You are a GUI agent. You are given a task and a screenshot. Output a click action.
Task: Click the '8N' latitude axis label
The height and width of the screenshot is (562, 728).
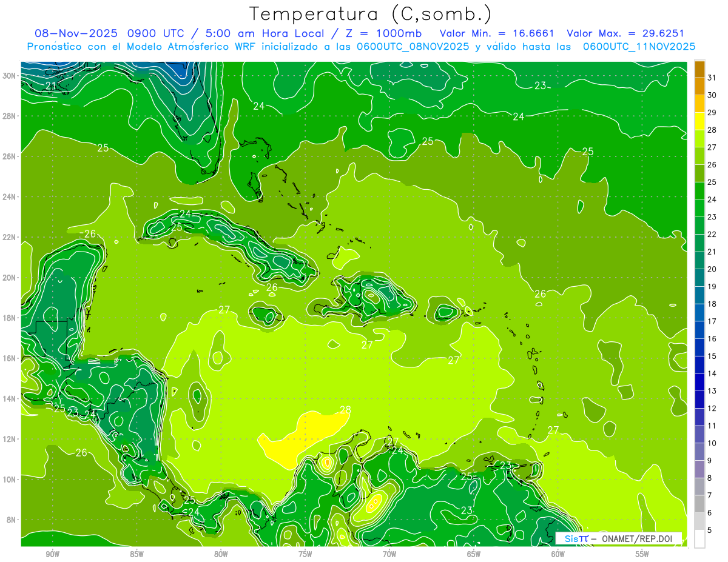click(x=12, y=520)
